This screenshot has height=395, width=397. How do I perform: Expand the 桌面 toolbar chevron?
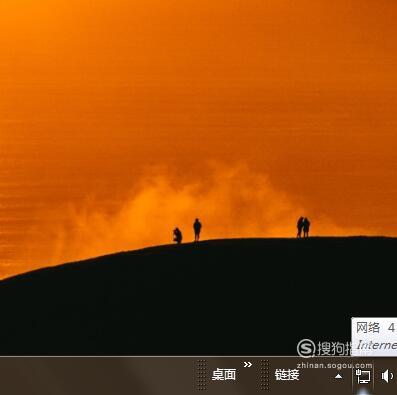(248, 365)
